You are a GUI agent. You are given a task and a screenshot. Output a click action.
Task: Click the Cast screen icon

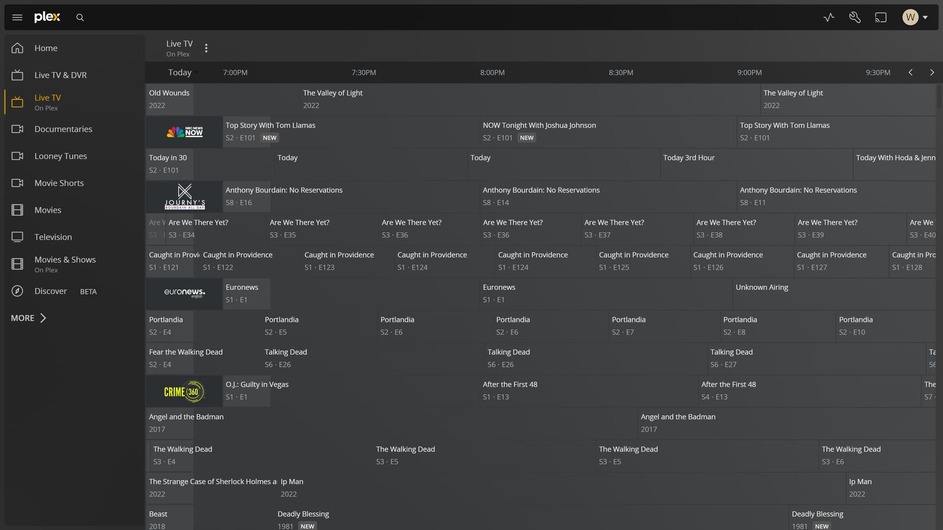tap(880, 17)
